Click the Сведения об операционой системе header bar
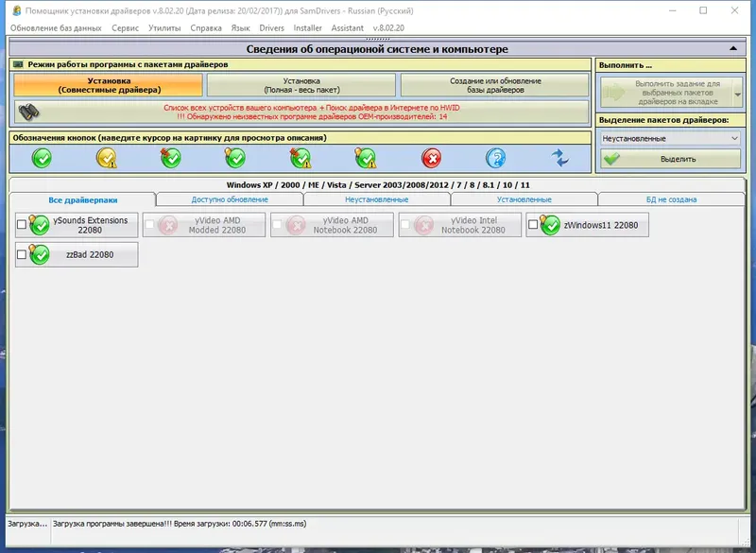This screenshot has width=756, height=553. [x=377, y=49]
